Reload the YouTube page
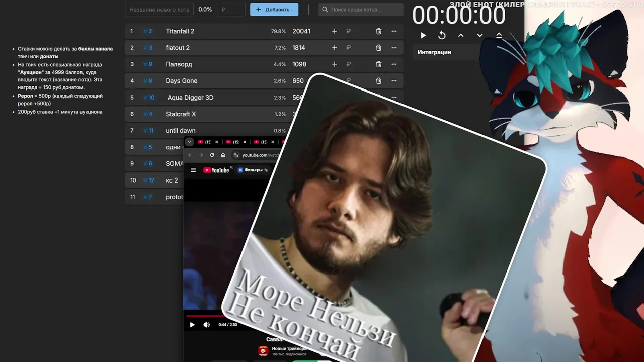The width and height of the screenshot is (644, 362). [x=212, y=155]
